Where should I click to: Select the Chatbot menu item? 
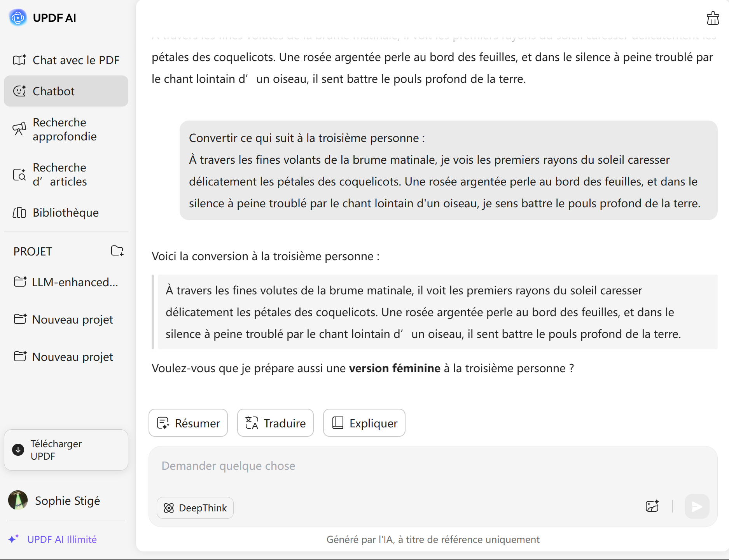66,91
